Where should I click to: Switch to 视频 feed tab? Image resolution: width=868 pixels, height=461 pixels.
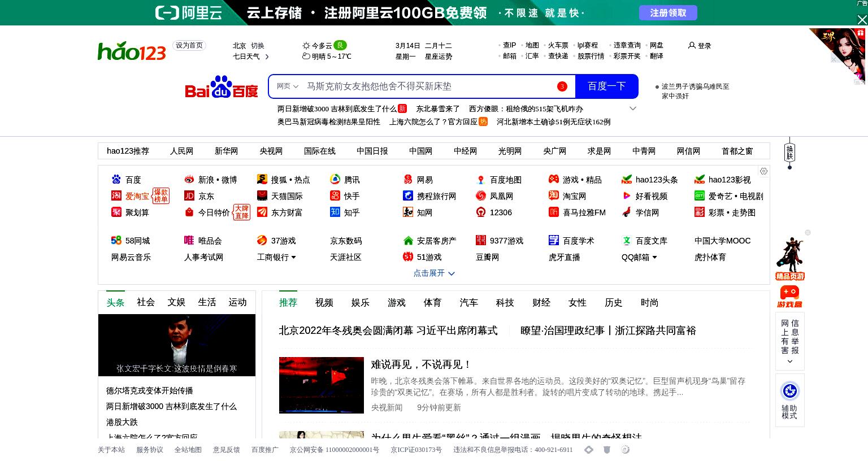click(324, 302)
